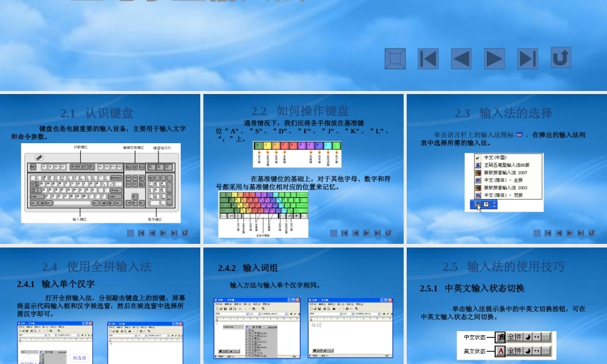Open the slide titled 2.3 输入法的选择
This screenshot has height=364, width=607.
507,169
